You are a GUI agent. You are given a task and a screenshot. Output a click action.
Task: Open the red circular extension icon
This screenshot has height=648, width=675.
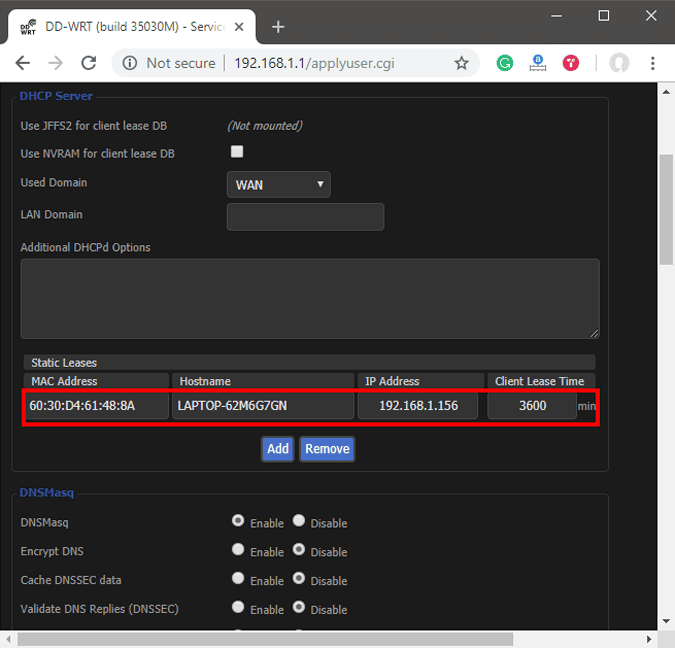click(571, 63)
